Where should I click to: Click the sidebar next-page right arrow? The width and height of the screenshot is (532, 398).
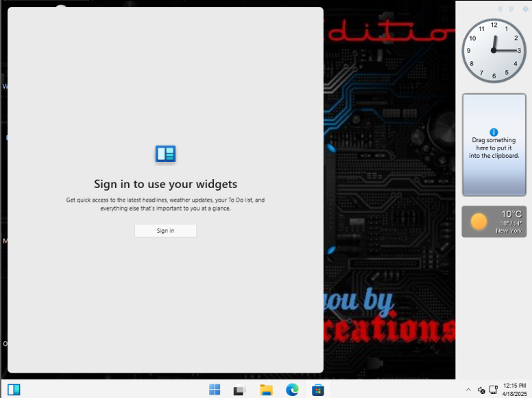pos(511,9)
